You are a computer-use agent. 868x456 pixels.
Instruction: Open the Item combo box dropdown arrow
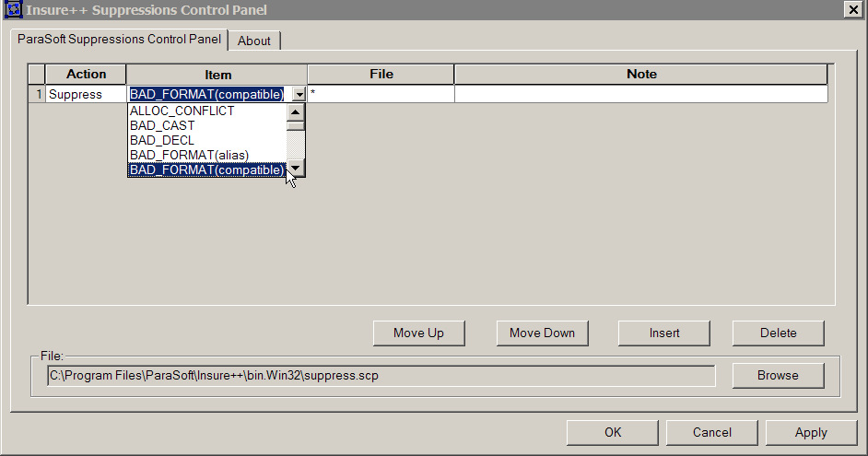pyautogui.click(x=299, y=94)
